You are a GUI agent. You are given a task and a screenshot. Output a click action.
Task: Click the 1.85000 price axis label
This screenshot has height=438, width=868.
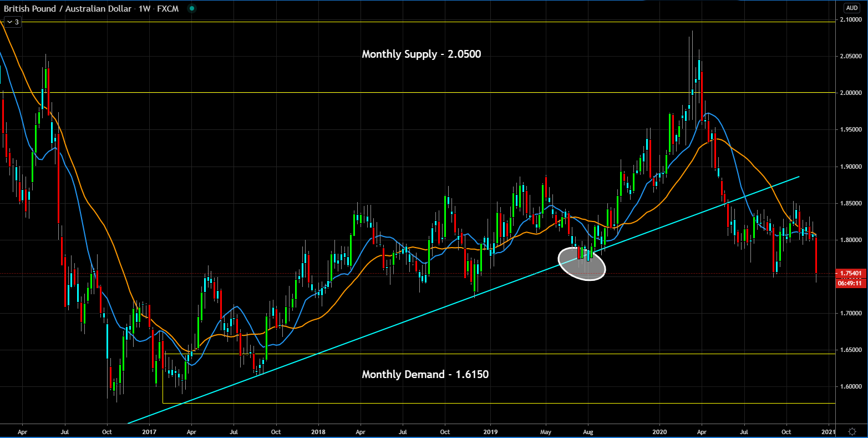tap(850, 203)
